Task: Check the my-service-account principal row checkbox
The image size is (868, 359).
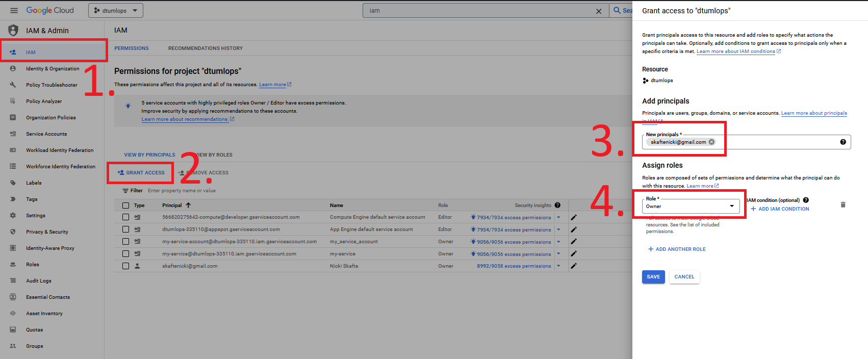Action: 125,242
